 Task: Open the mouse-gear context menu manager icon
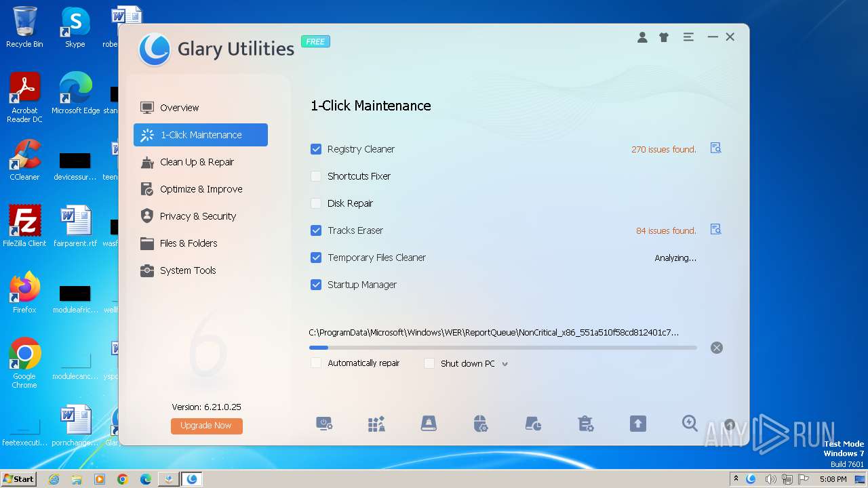481,424
